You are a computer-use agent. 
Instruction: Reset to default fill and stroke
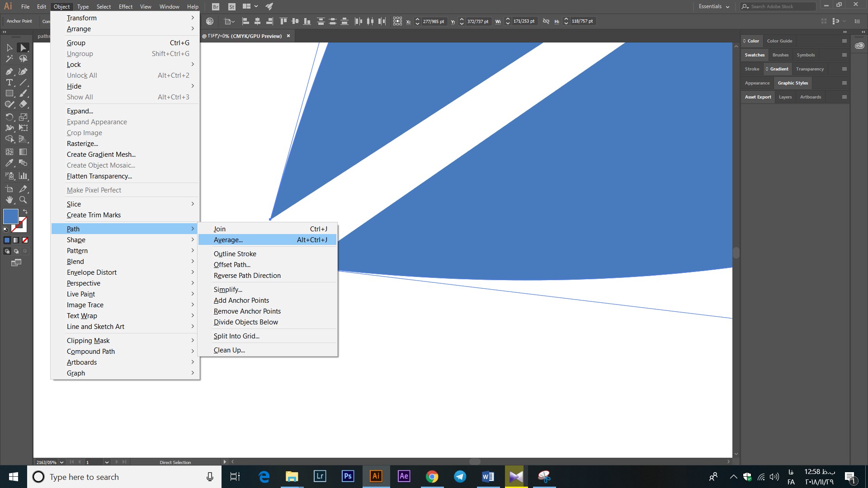[x=5, y=230]
